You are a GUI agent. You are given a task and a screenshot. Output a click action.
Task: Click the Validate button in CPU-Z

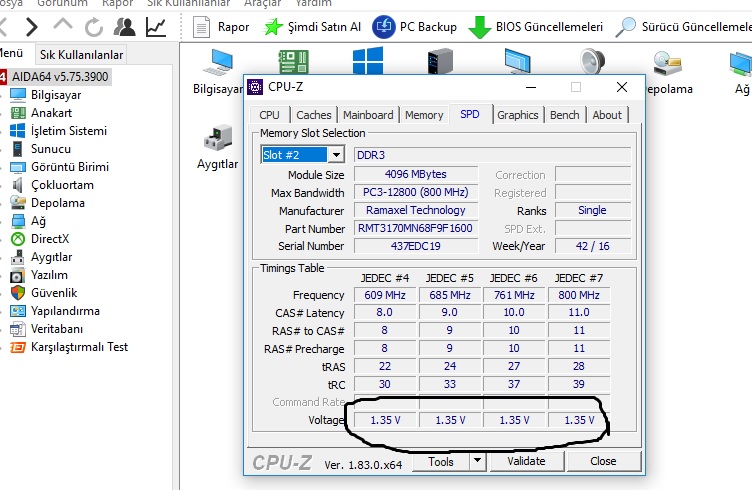tap(526, 461)
